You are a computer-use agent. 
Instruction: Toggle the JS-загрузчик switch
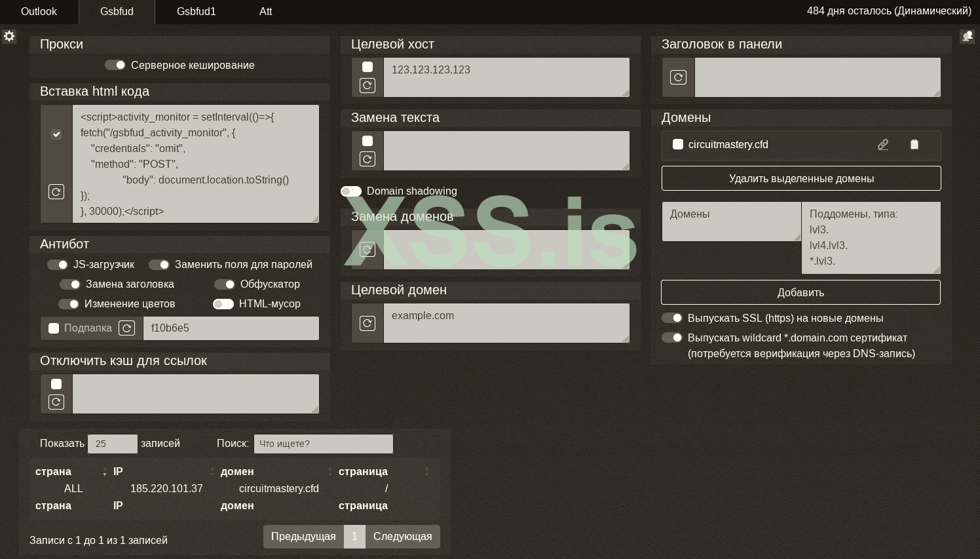click(58, 265)
